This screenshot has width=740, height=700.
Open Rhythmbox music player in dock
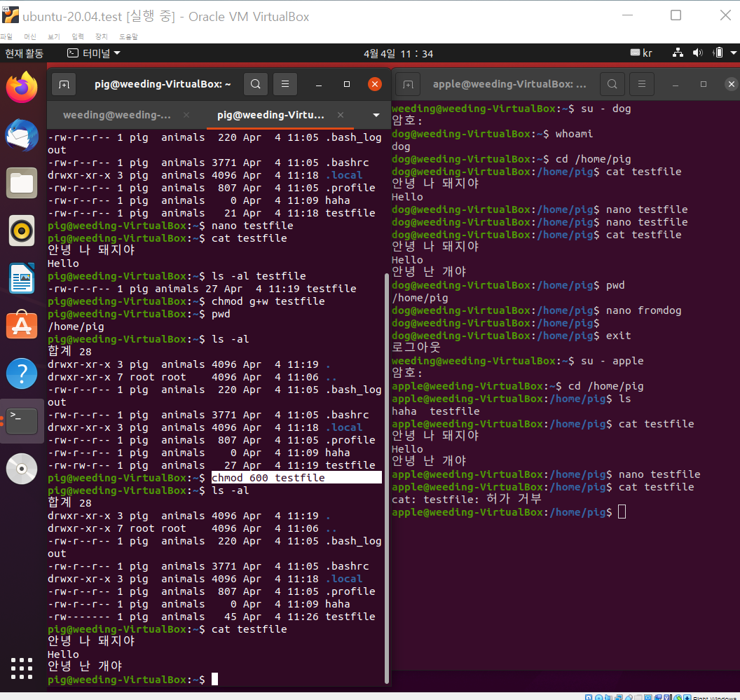click(x=22, y=231)
